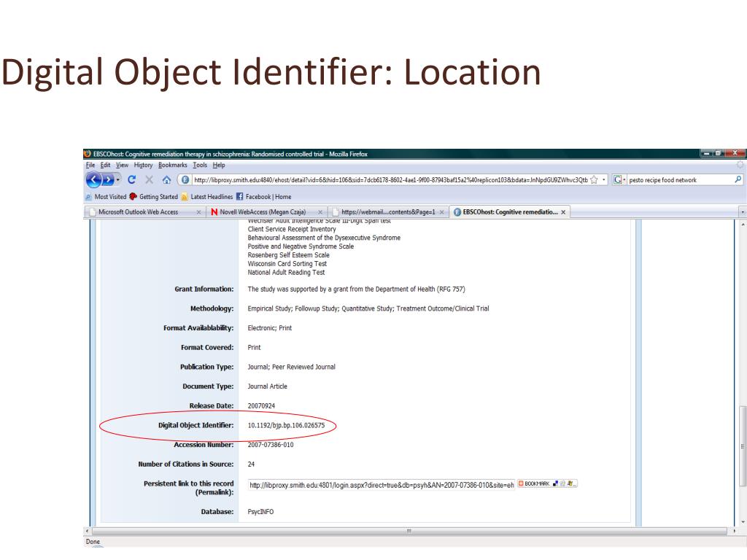
Task: Click the permalink URL field
Action: tap(382, 485)
